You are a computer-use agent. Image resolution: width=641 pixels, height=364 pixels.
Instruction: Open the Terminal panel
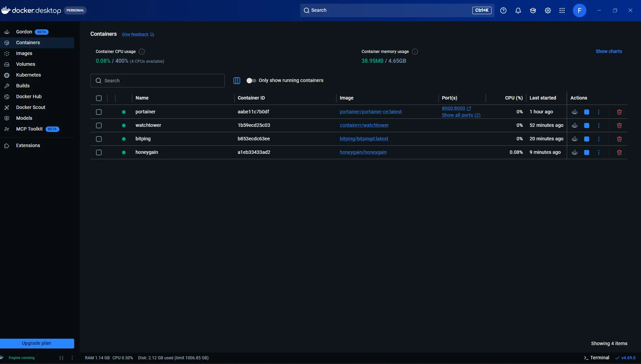point(596,358)
